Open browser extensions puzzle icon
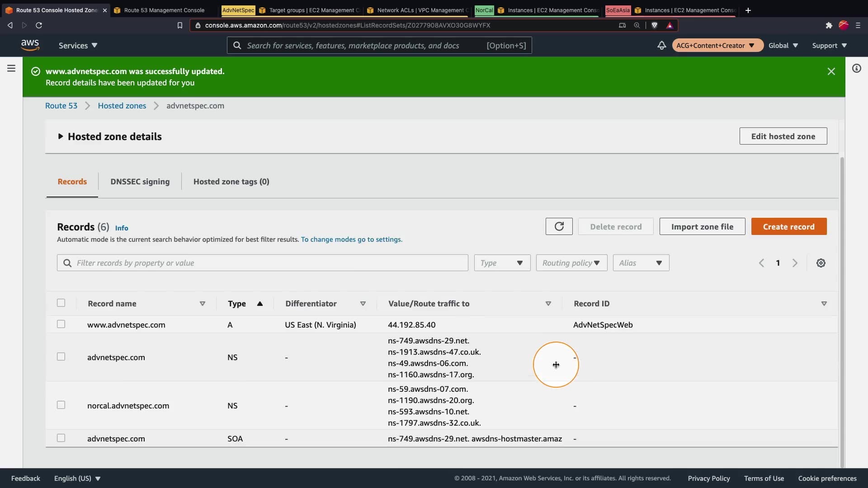The image size is (868, 488). click(829, 25)
